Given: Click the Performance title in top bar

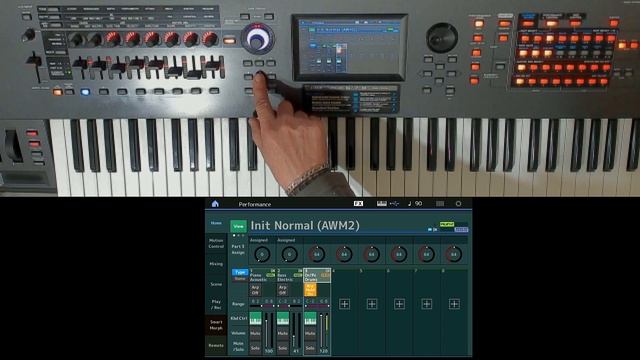Looking at the screenshot, I should tap(255, 204).
